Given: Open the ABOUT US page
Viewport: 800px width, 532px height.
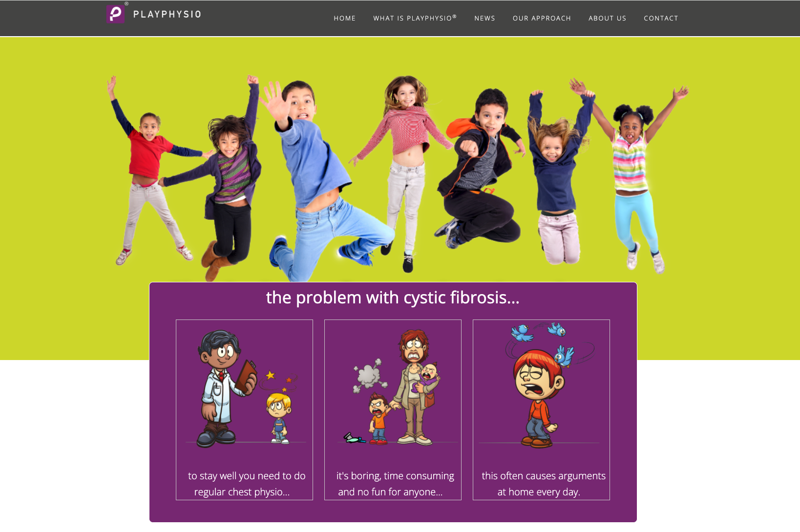Looking at the screenshot, I should (607, 18).
